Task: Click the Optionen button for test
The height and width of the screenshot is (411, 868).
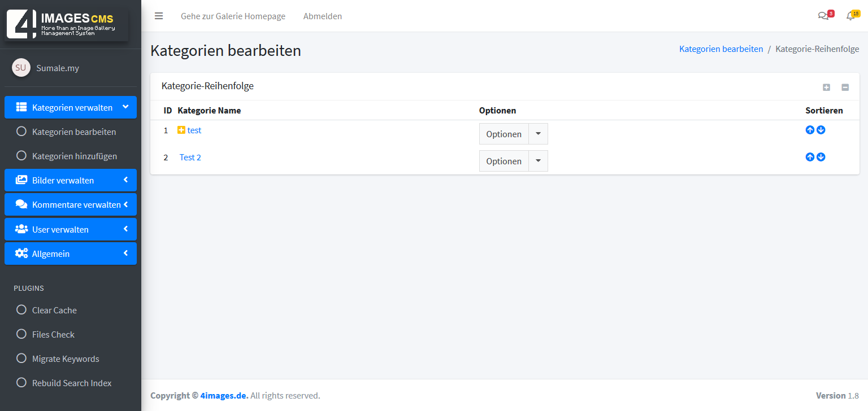Action: tap(504, 134)
